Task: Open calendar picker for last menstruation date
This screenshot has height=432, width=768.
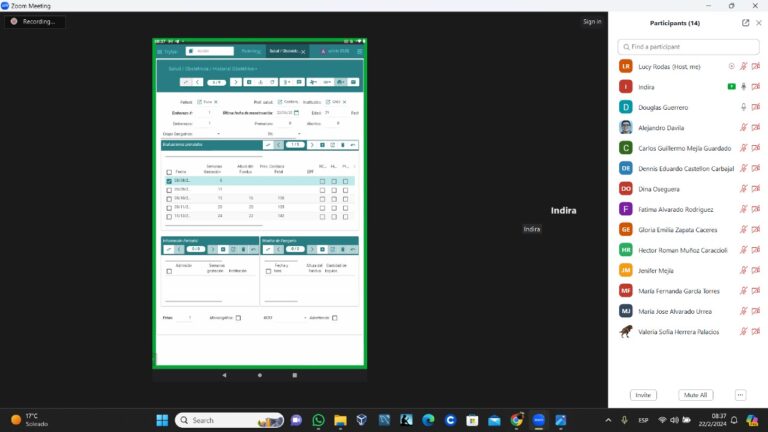Action: (296, 113)
